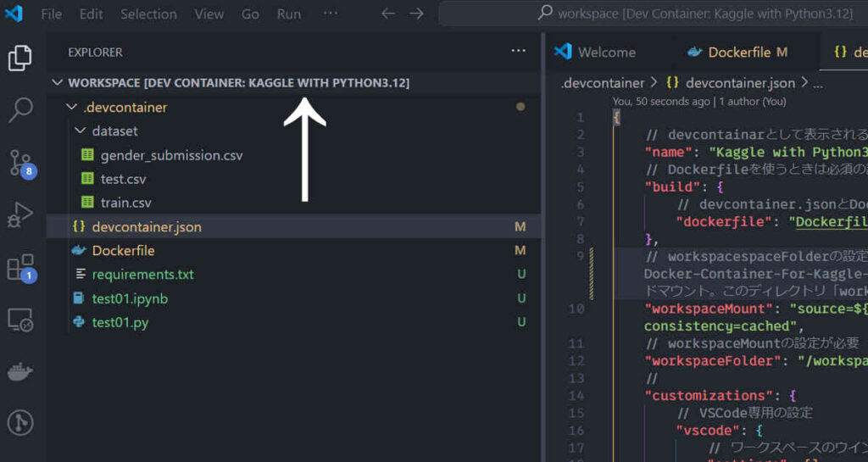Screen dimensions: 868x462
Task: Click the navigate forward arrow
Action: 416,14
